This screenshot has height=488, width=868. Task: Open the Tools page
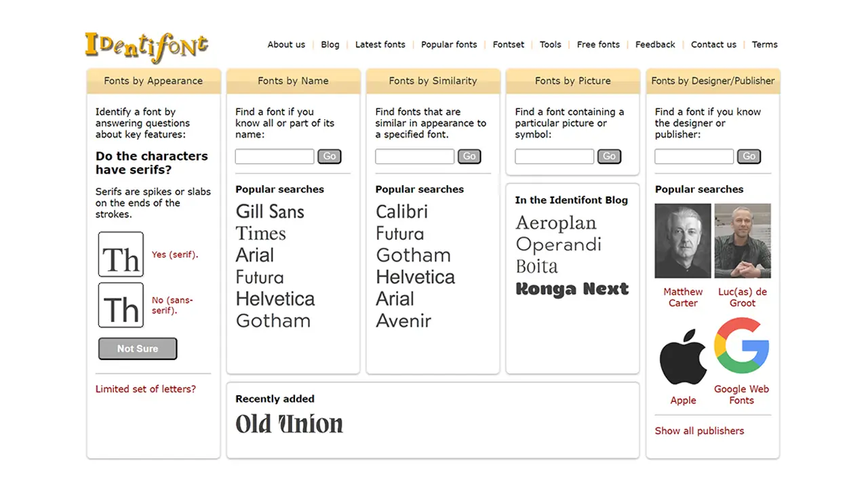(551, 45)
